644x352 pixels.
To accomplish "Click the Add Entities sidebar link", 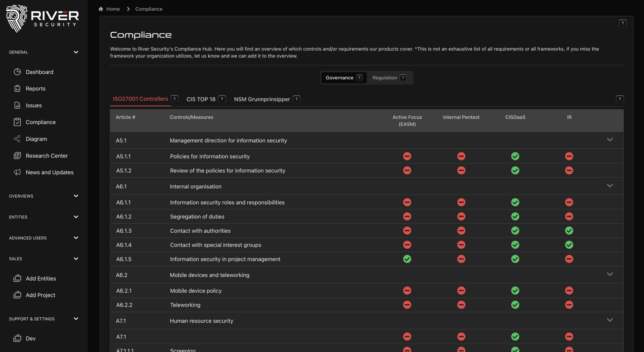I will (41, 278).
